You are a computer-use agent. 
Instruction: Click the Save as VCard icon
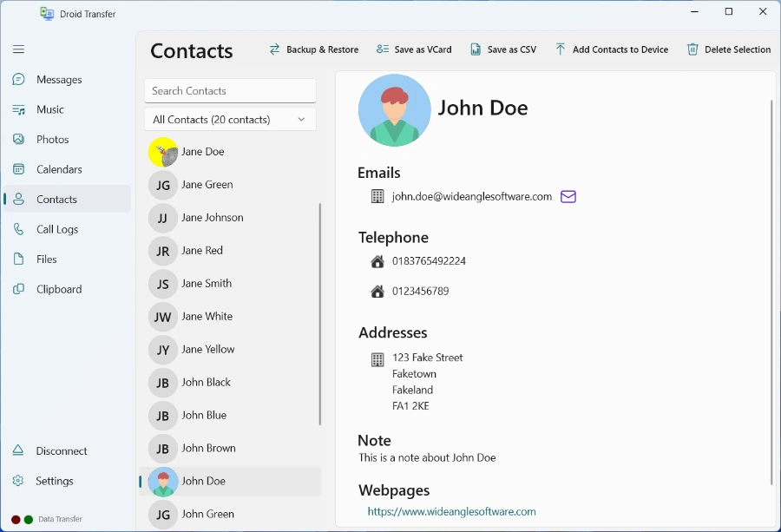click(383, 49)
